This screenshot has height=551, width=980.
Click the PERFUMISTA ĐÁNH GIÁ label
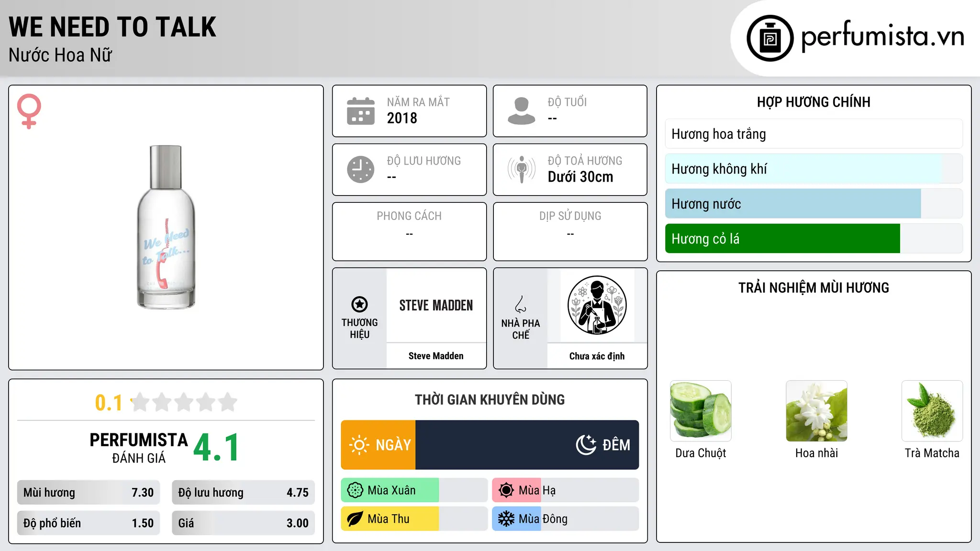[x=138, y=448]
